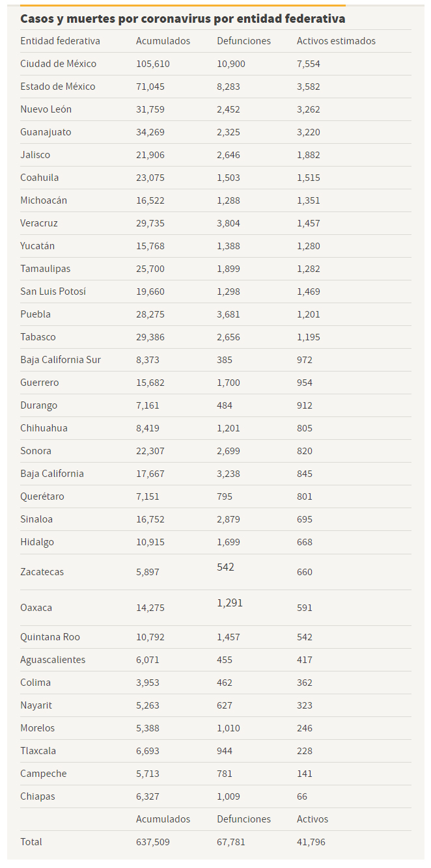Click the total accumulated value 637,509

tap(153, 842)
